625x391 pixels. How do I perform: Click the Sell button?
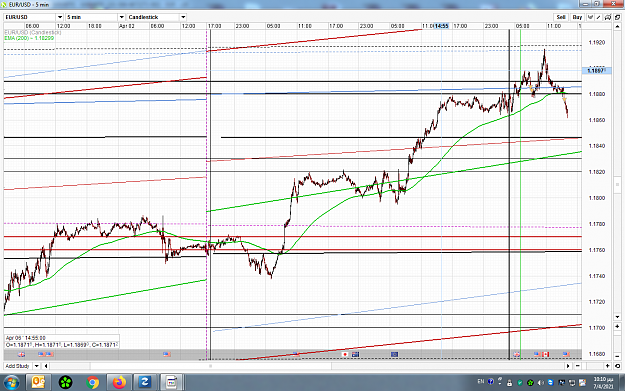(561, 17)
